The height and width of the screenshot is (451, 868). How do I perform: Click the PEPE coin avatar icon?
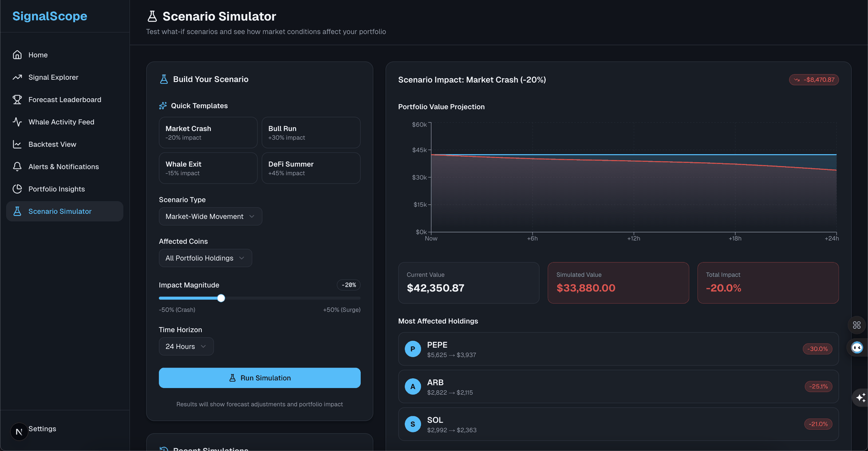[413, 349]
